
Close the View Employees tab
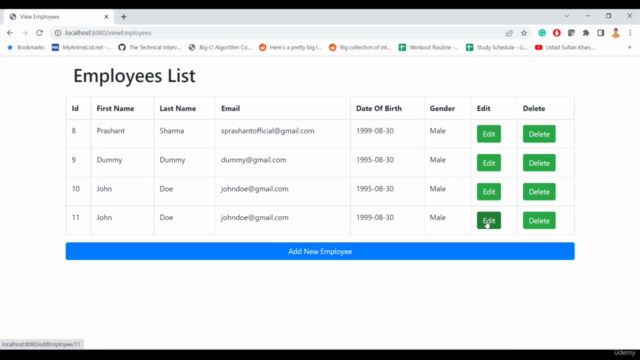pyautogui.click(x=106, y=17)
